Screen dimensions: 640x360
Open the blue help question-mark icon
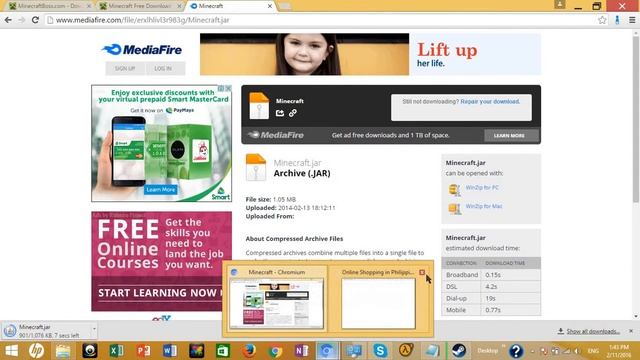[x=516, y=351]
